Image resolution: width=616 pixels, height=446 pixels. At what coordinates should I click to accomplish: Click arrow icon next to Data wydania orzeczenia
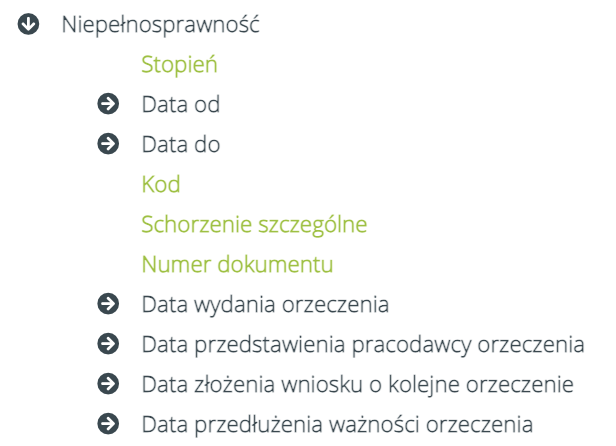109,304
